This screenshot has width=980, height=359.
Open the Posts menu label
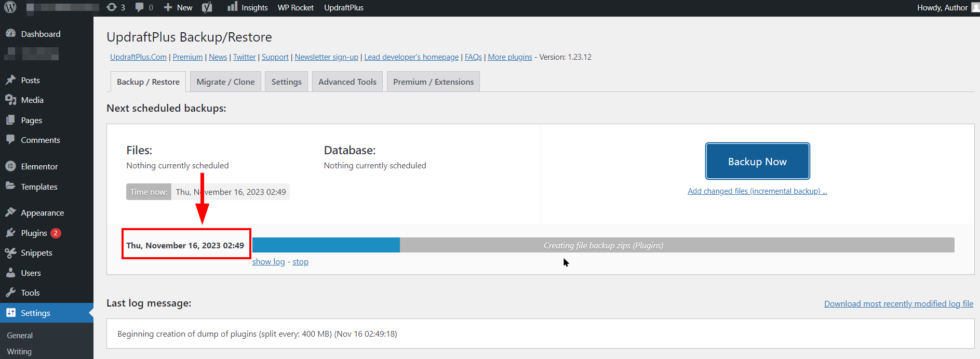(30, 80)
